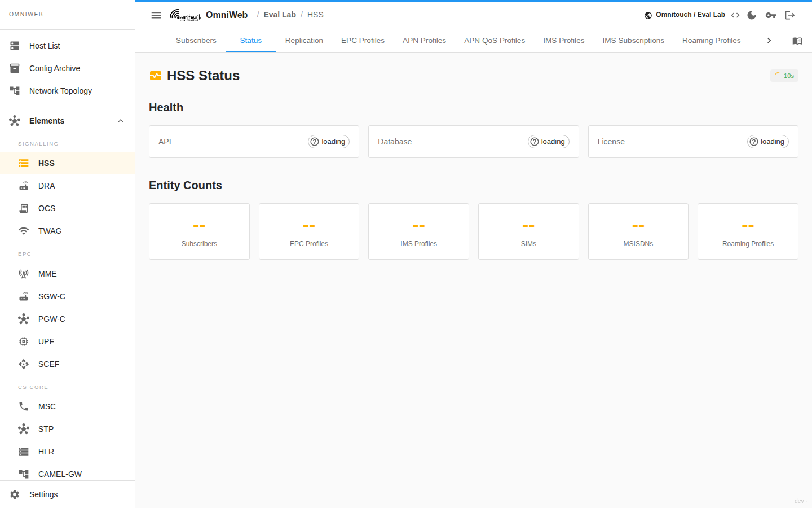The width and height of the screenshot is (812, 508).
Task: Switch to dark mode with moon icon
Action: coord(752,15)
